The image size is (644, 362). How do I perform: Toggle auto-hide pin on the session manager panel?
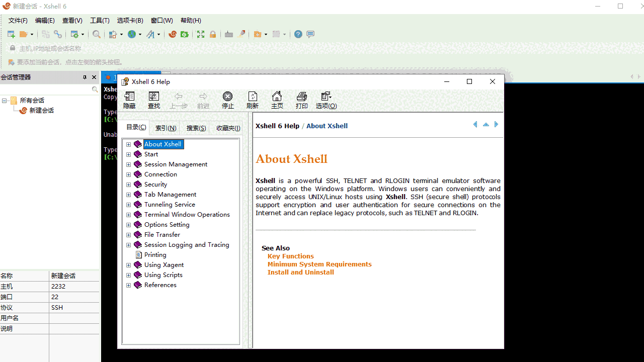(85, 77)
